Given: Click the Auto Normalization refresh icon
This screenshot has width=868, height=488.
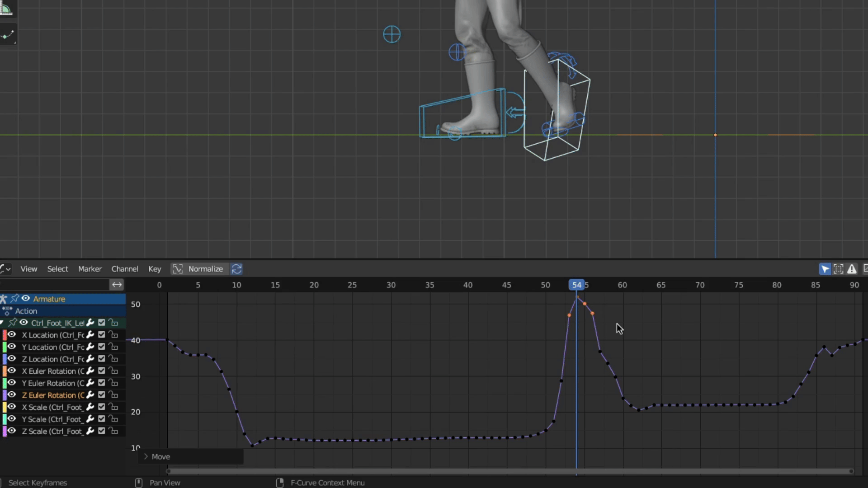Looking at the screenshot, I should pyautogui.click(x=236, y=269).
